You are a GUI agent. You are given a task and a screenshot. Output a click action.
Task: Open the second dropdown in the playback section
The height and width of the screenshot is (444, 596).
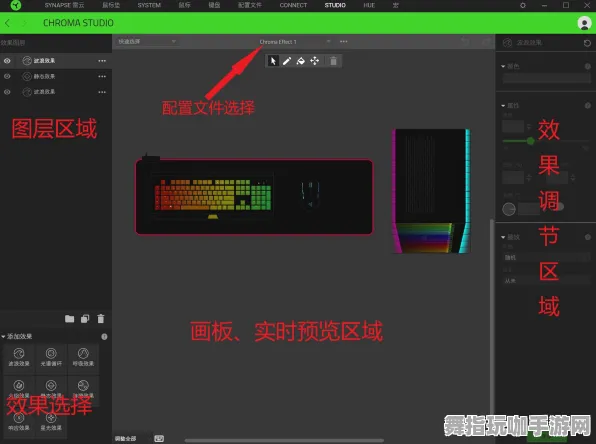546,281
